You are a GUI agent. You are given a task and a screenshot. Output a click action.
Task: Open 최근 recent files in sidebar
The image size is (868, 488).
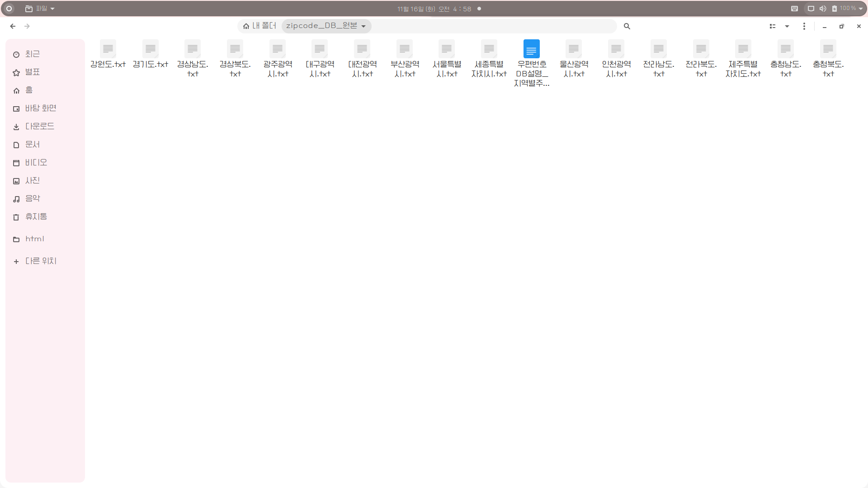pyautogui.click(x=32, y=54)
